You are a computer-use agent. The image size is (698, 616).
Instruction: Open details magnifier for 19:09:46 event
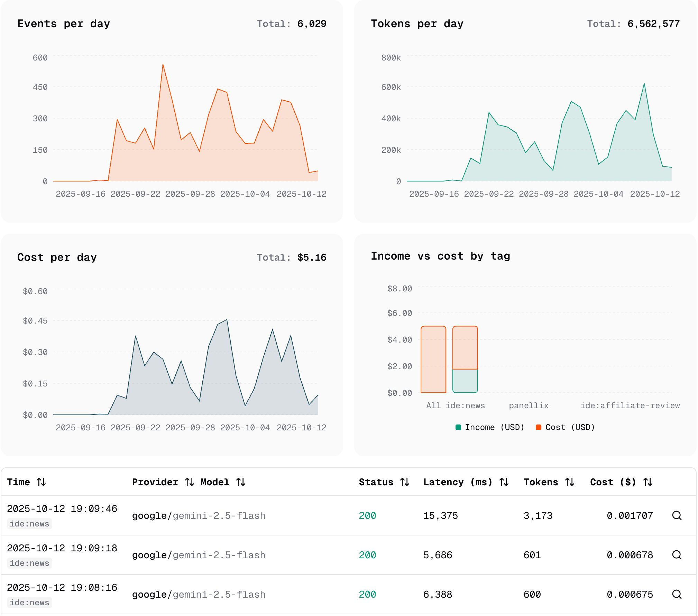tap(677, 515)
